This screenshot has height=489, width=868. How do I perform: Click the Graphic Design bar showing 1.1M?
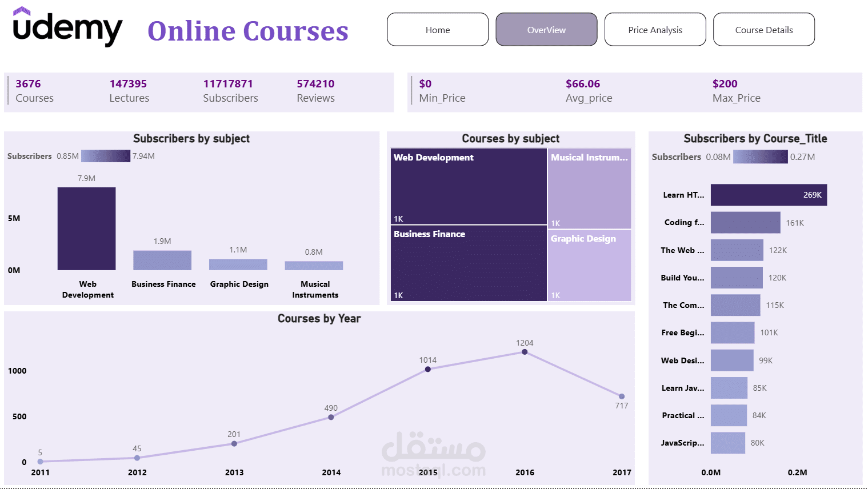(x=238, y=263)
